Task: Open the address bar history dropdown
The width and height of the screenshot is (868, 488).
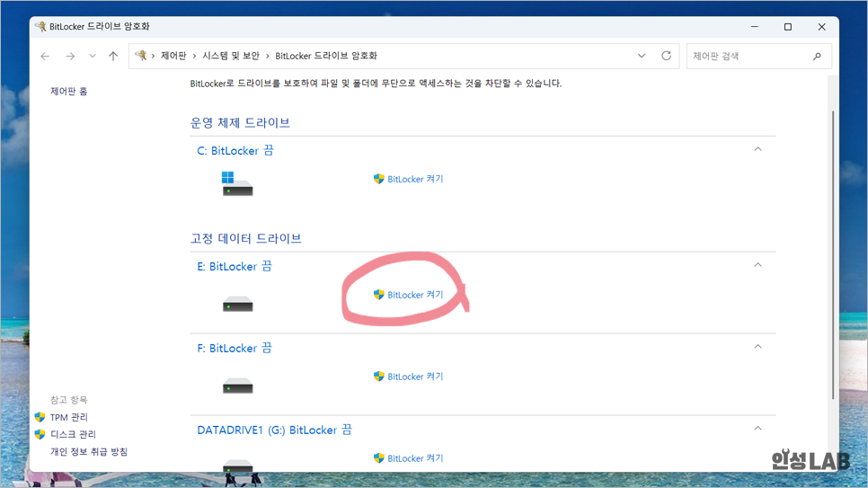Action: tap(642, 56)
